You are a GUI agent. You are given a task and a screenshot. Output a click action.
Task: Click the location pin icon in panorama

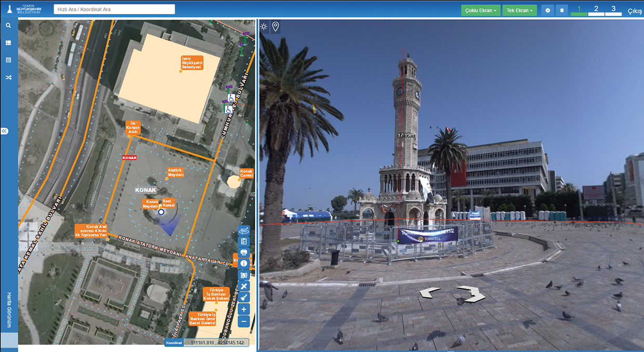click(x=275, y=27)
